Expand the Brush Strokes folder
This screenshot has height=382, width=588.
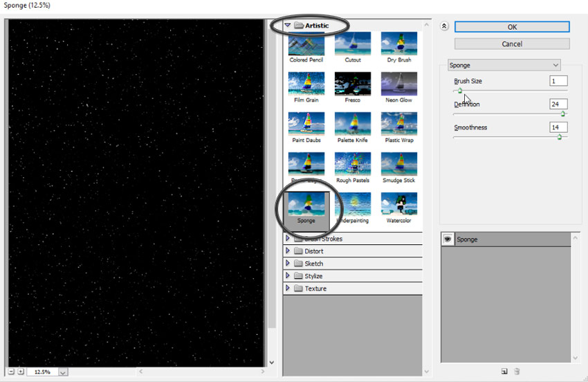[x=288, y=238]
